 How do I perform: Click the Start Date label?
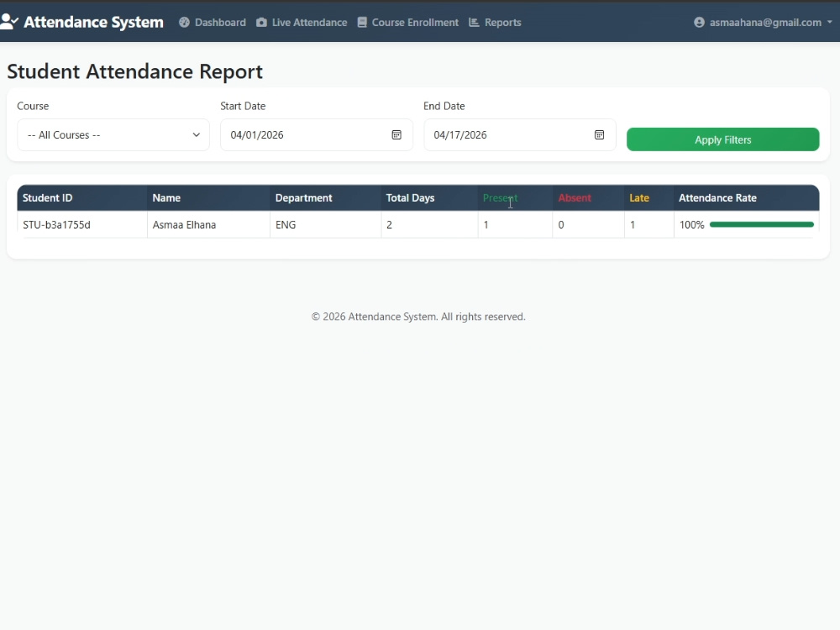243,106
